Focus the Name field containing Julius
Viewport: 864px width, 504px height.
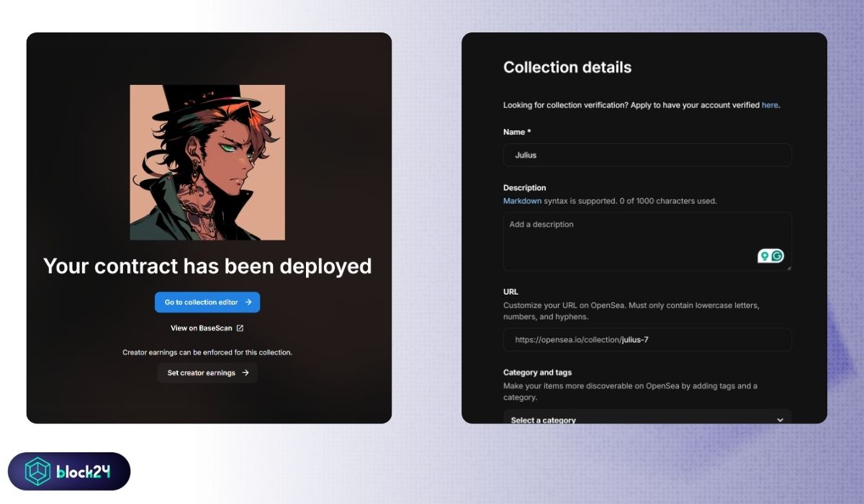click(647, 155)
